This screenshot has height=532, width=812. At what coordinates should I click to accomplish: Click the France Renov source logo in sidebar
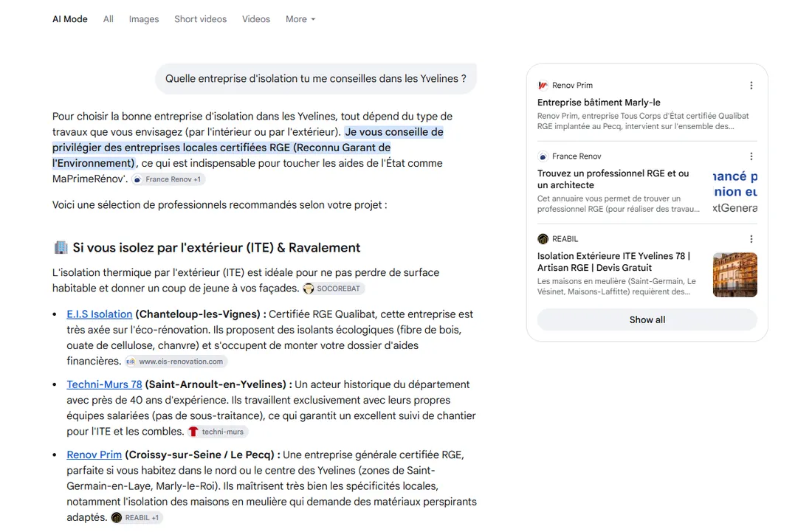coord(543,156)
